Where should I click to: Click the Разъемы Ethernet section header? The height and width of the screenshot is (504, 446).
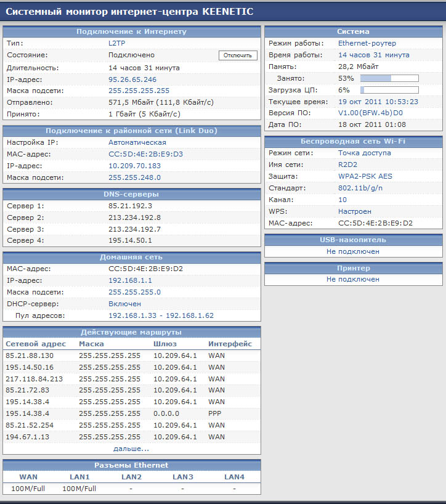point(131,465)
